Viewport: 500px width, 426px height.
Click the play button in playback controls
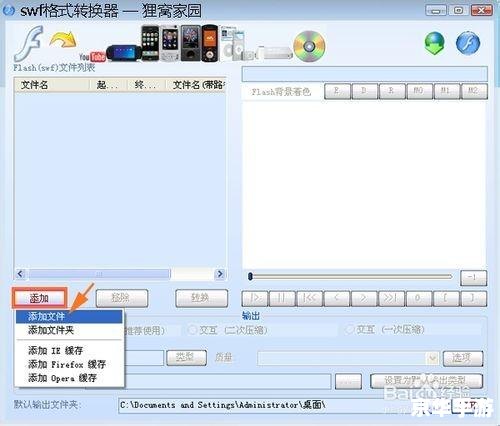pyautogui.click(x=255, y=298)
